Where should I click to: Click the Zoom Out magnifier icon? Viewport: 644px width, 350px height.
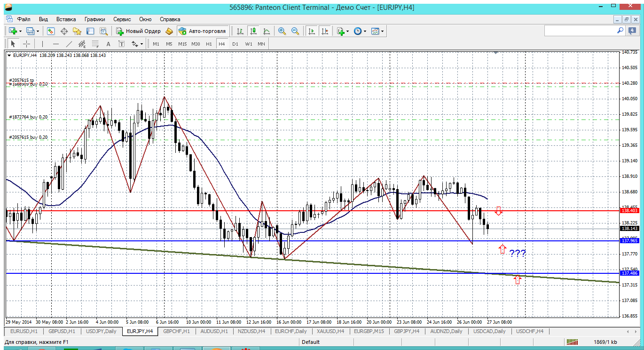pyautogui.click(x=295, y=31)
